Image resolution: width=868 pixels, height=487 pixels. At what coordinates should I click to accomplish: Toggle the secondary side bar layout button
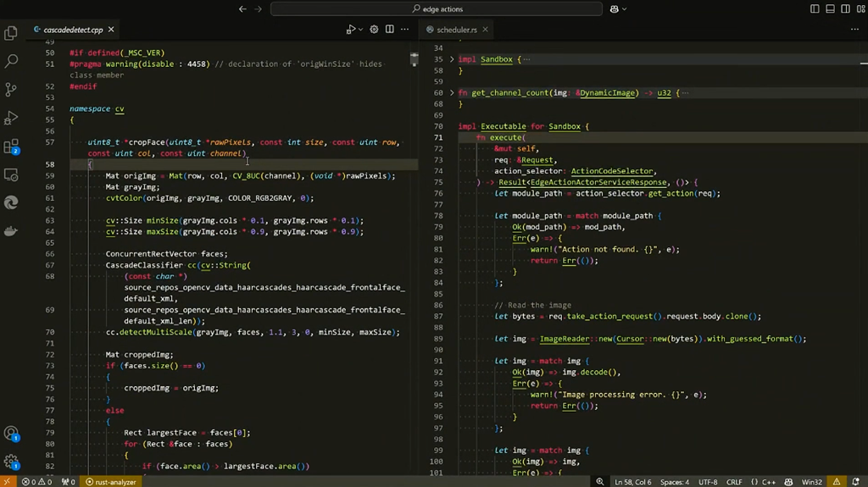[x=845, y=9]
